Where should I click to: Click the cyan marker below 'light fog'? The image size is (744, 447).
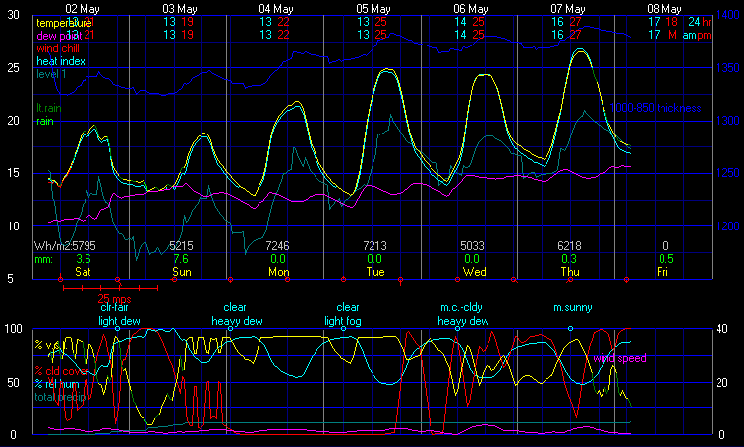click(x=344, y=328)
